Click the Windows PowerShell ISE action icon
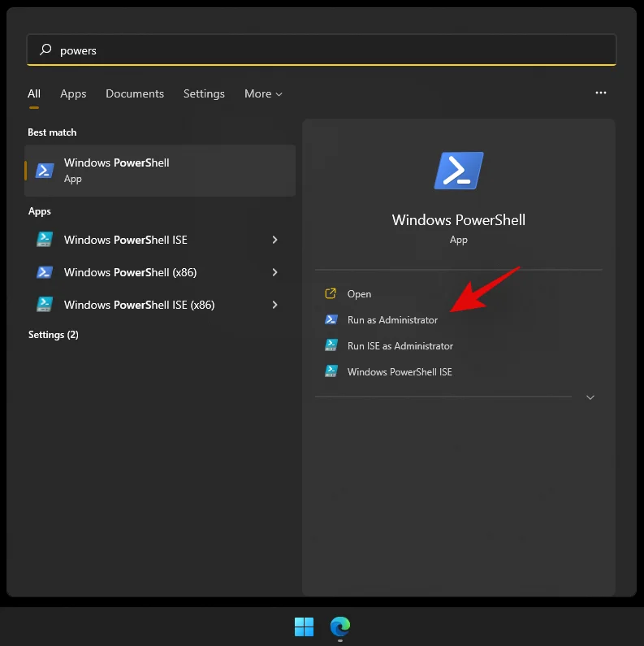Viewport: 644px width, 646px height. (331, 371)
